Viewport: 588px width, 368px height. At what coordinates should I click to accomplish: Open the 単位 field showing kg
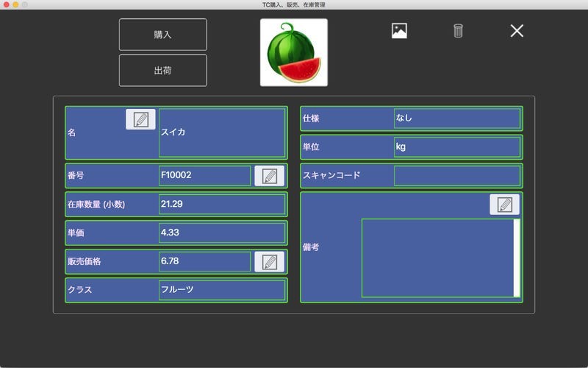(x=457, y=147)
